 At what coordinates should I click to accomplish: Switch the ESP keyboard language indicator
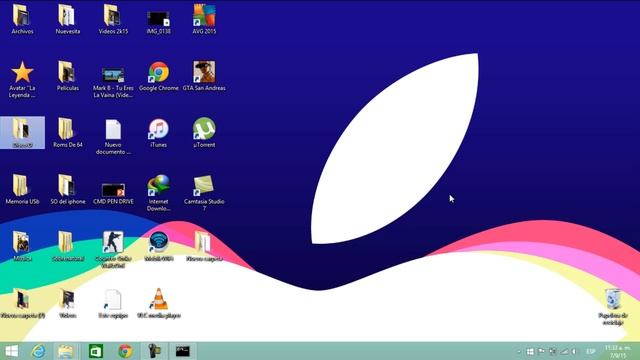[590, 351]
